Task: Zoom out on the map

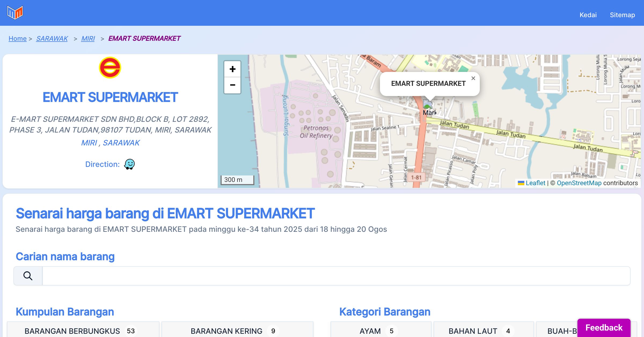Action: coord(232,85)
